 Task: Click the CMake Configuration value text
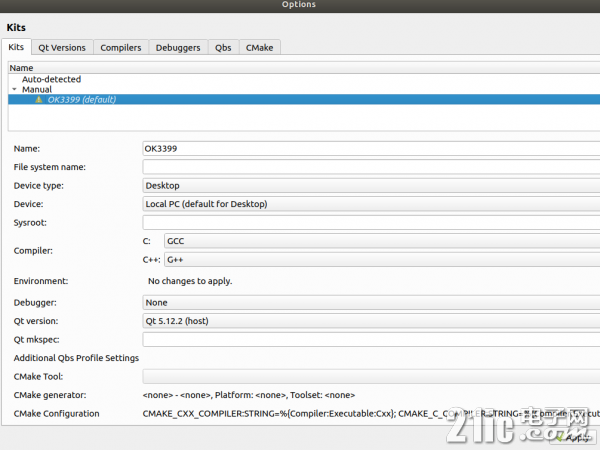coord(371,414)
